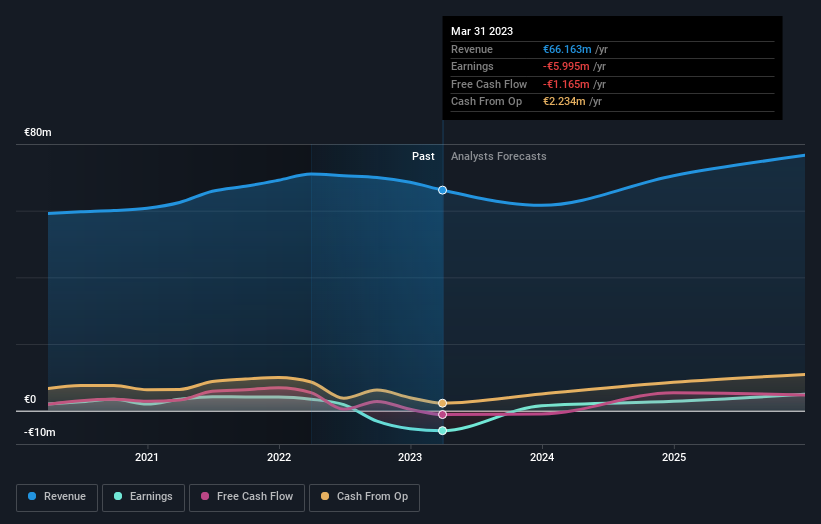Image resolution: width=821 pixels, height=524 pixels.
Task: Click the €80m y-axis label
Action: coord(38,132)
